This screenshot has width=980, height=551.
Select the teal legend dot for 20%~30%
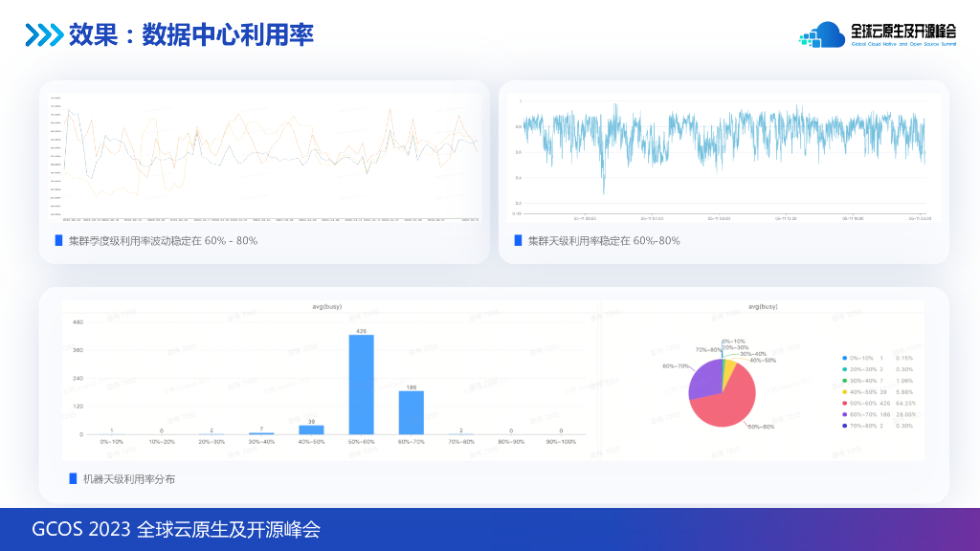[844, 369]
